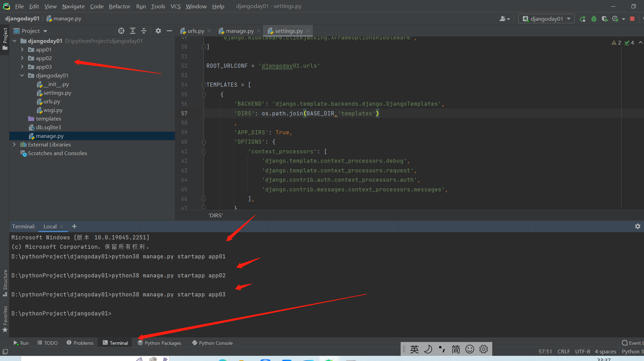Collapse the inner djangoday01 package folder

coord(22,76)
